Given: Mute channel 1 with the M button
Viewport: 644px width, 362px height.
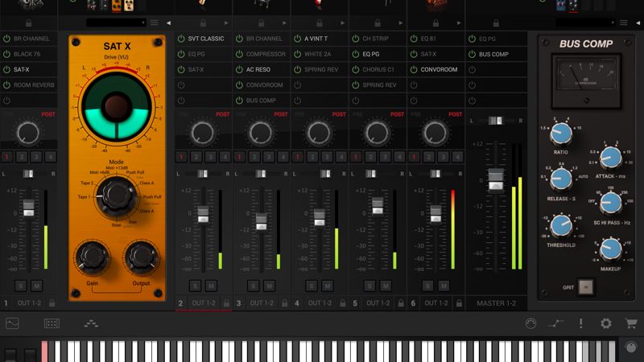Looking at the screenshot, I should click(36, 286).
